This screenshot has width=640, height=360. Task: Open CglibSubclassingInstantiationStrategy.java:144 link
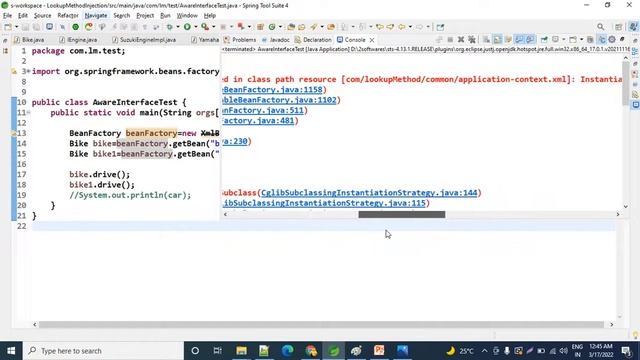coord(369,193)
